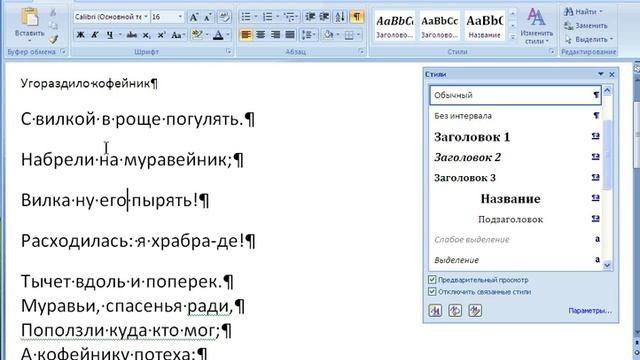Justify the paragraph text

point(290,35)
